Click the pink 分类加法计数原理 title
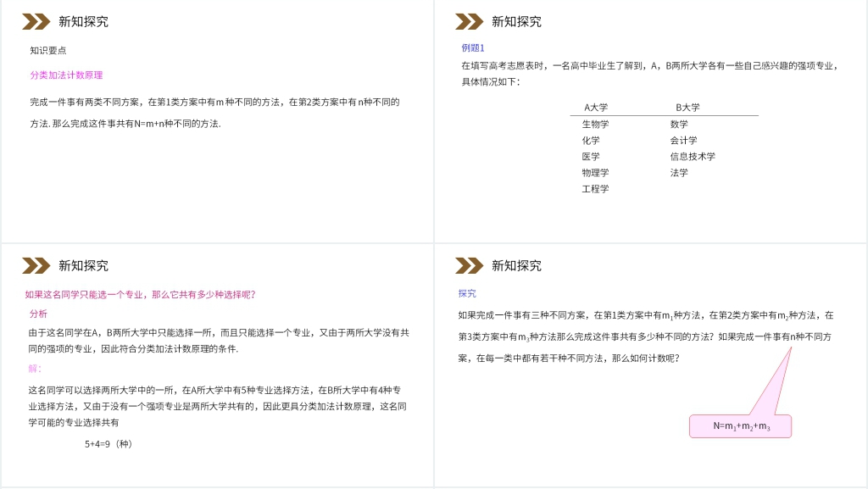The image size is (868, 489). [66, 75]
